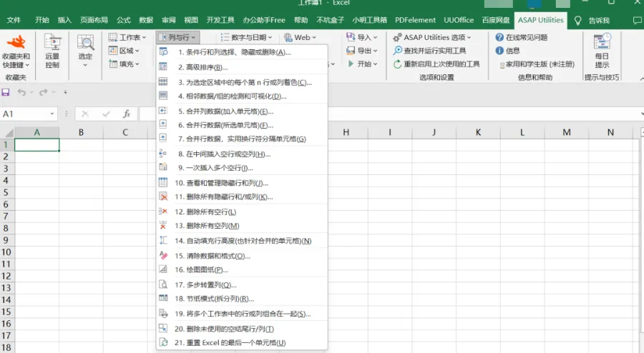Image resolution: width=644 pixels, height=353 pixels.
Task: Click row 5 header
Action: [x=6, y=193]
